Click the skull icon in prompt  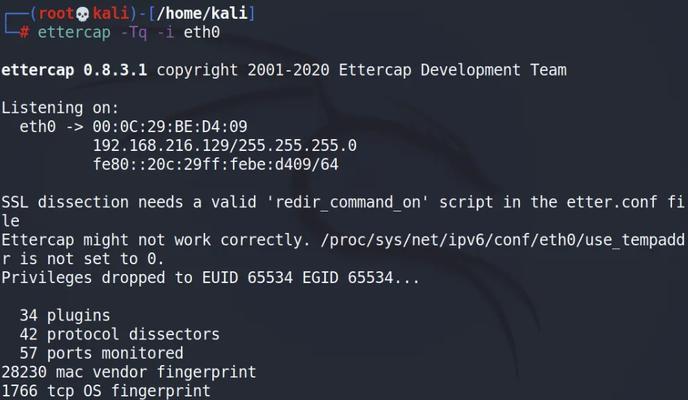(82, 14)
